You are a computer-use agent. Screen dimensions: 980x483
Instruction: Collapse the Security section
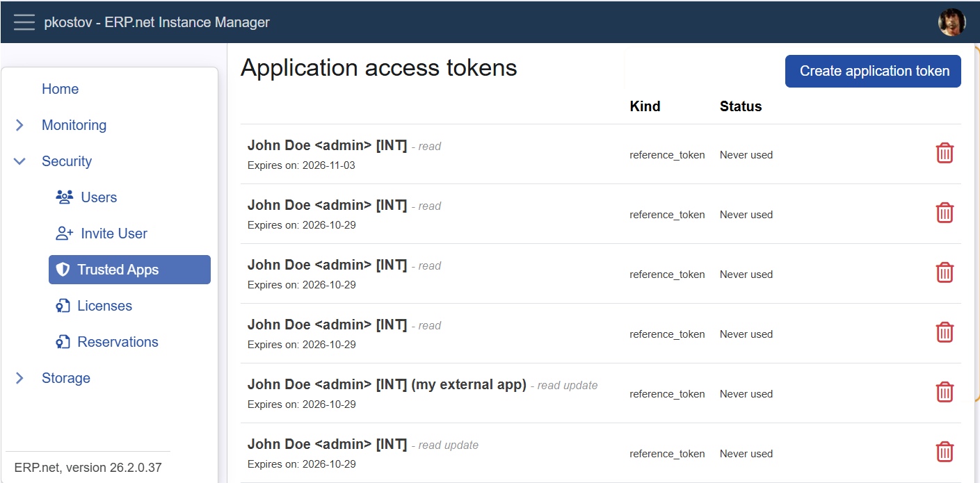tap(19, 161)
